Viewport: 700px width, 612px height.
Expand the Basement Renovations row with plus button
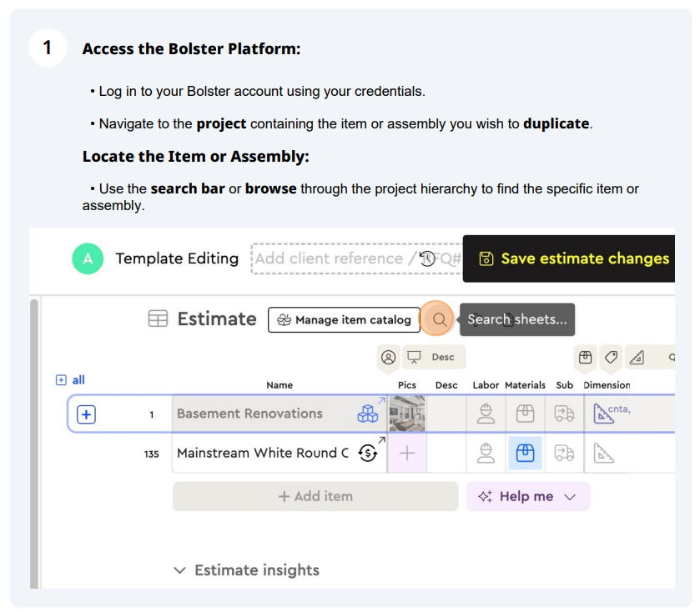tap(86, 414)
